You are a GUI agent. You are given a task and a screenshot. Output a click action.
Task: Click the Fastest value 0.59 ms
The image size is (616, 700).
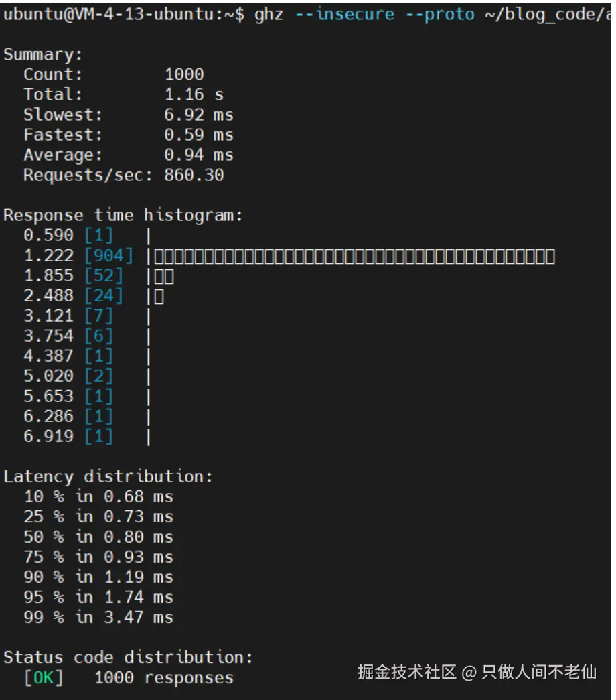pyautogui.click(x=198, y=135)
